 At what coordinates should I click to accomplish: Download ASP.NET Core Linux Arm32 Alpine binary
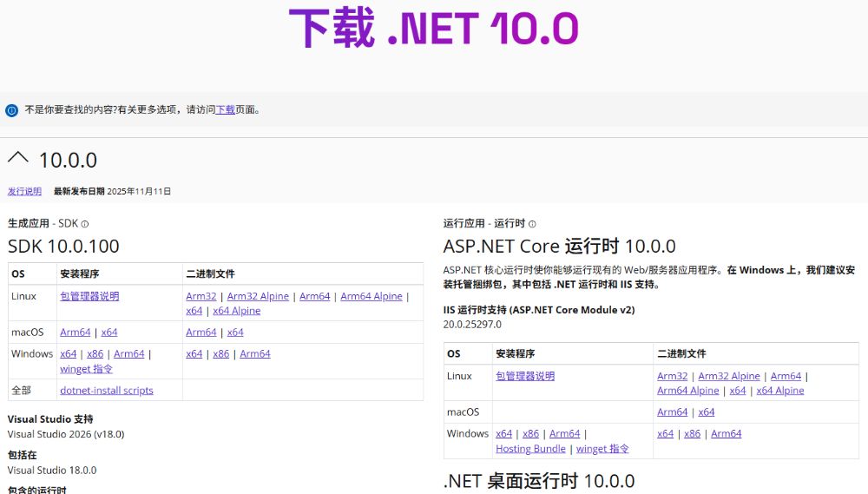click(x=729, y=376)
